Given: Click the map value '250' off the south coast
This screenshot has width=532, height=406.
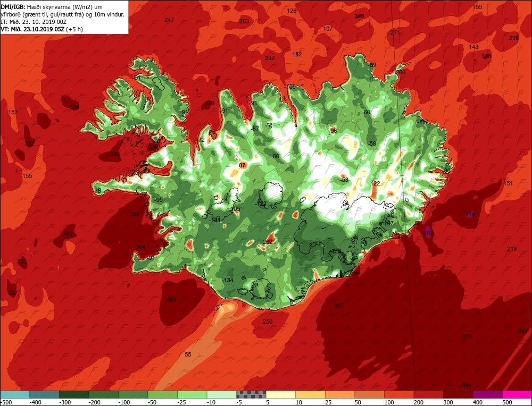Looking at the screenshot, I should (x=268, y=322).
